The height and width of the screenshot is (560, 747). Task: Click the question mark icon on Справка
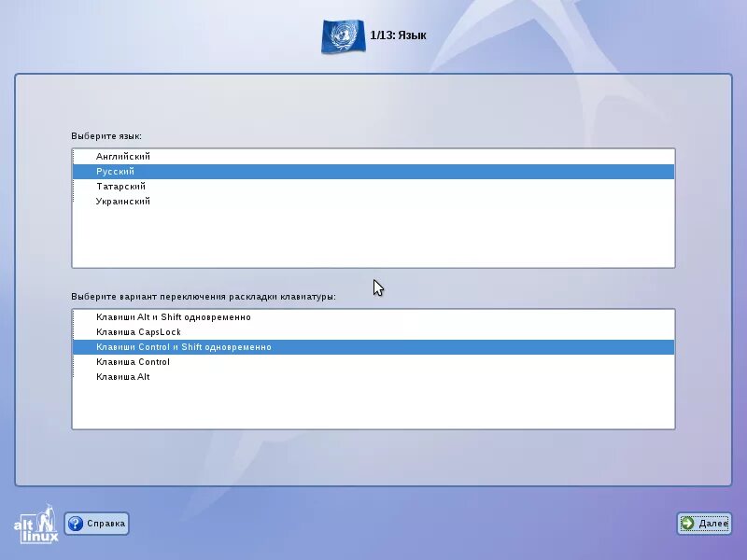(x=76, y=524)
